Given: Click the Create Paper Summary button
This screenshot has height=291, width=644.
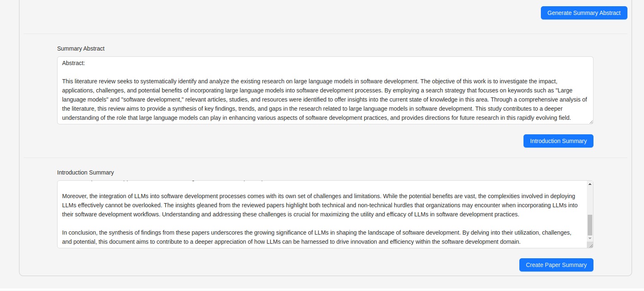Looking at the screenshot, I should tap(556, 265).
